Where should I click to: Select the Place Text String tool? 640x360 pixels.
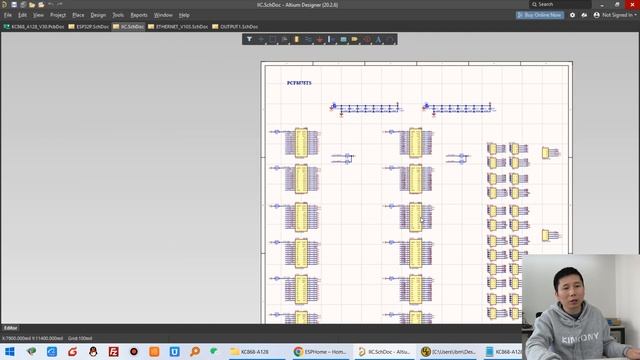pyautogui.click(x=378, y=40)
